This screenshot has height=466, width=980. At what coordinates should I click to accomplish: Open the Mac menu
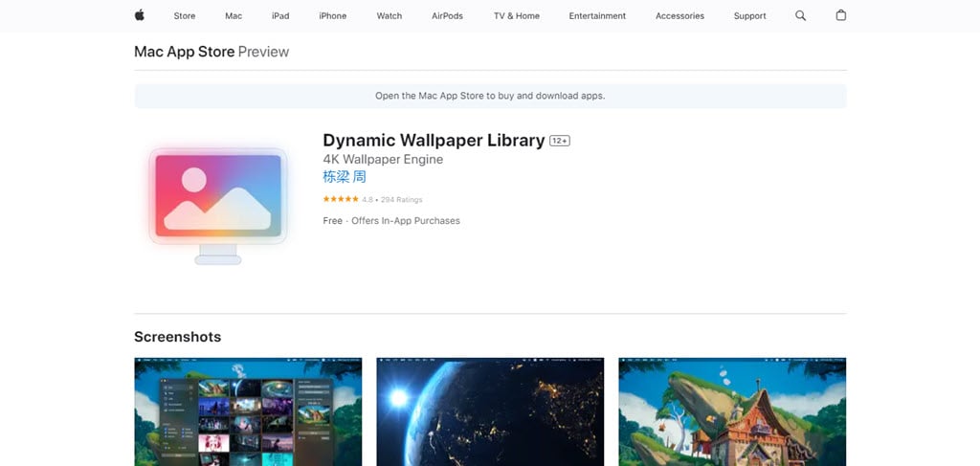click(234, 16)
